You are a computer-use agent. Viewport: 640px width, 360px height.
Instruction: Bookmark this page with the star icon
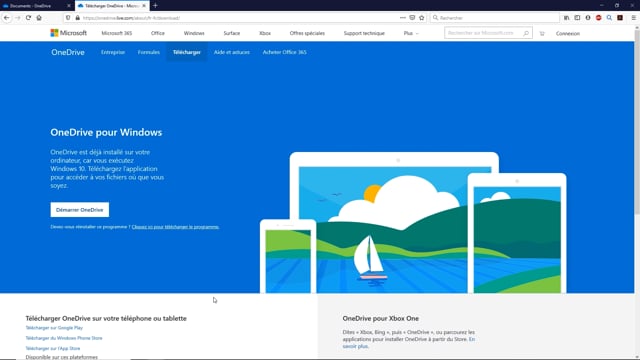(422, 18)
